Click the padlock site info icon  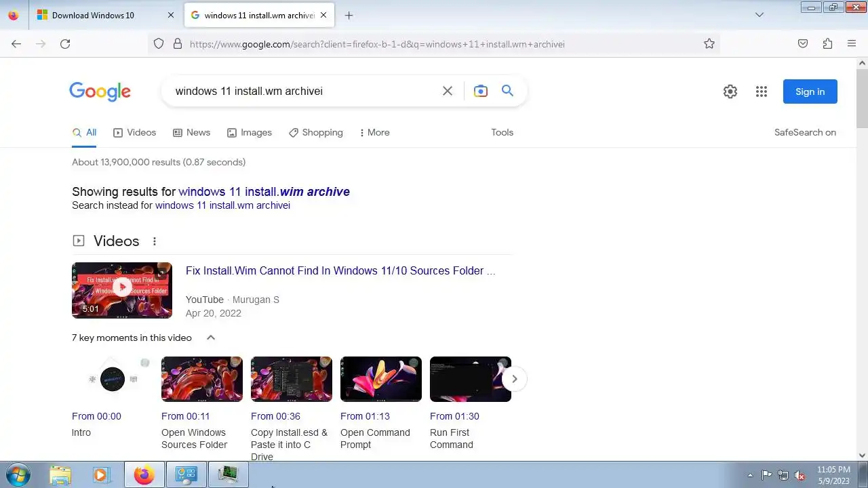(178, 44)
